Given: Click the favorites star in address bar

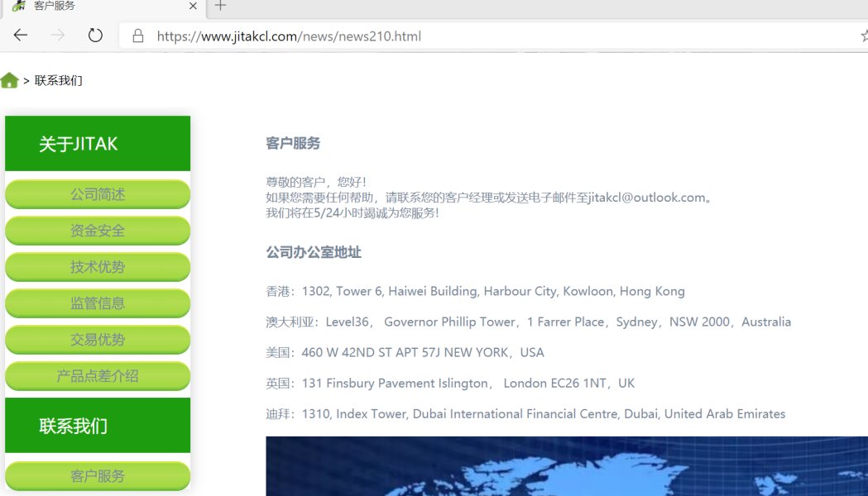Looking at the screenshot, I should click(x=864, y=36).
